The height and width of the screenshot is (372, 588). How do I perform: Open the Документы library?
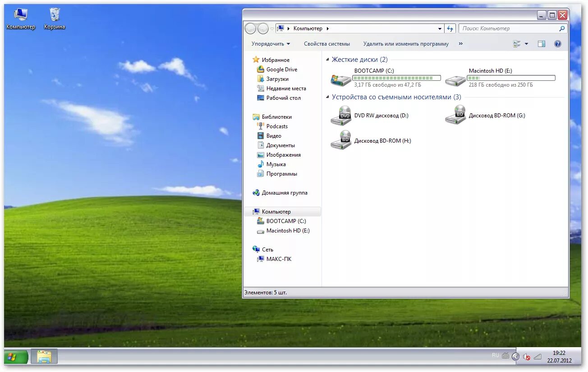point(276,145)
